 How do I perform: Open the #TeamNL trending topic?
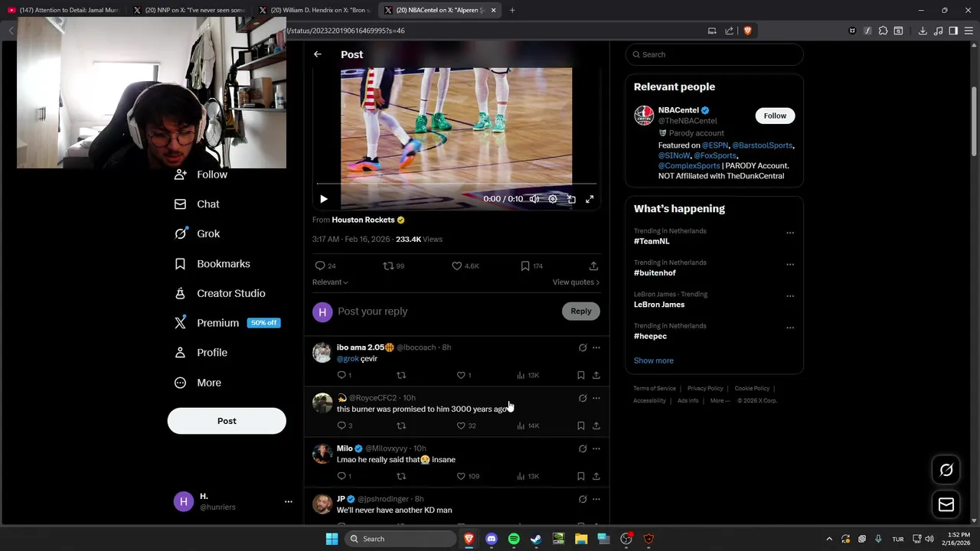[652, 241]
